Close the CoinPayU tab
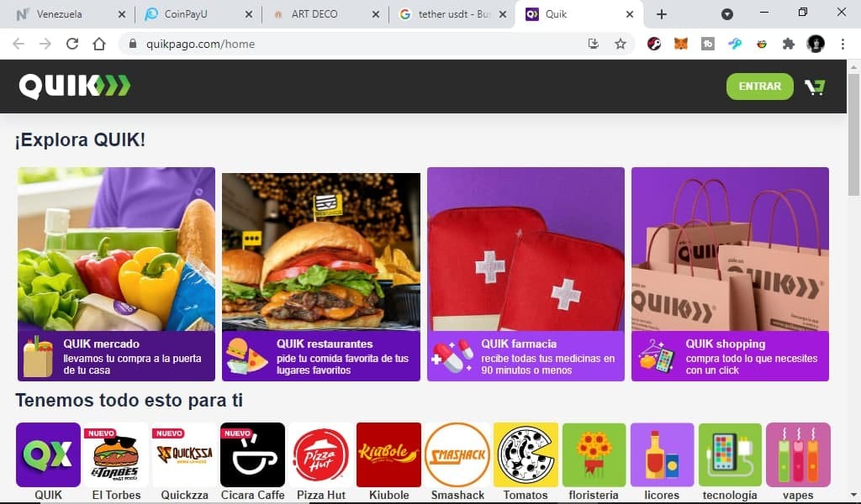This screenshot has width=861, height=504. [x=249, y=14]
